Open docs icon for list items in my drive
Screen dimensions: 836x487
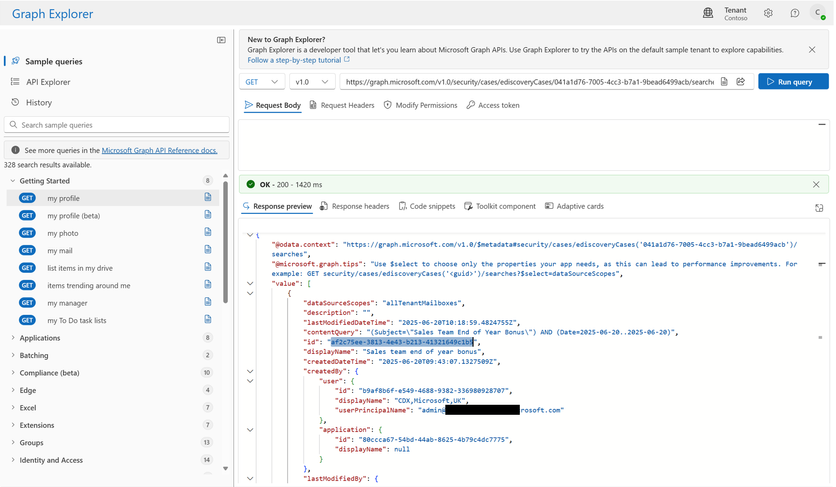click(208, 267)
